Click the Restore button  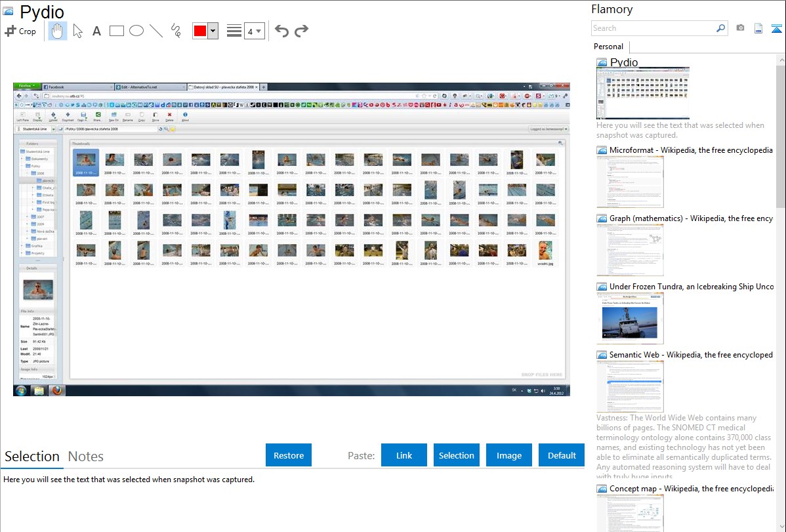(x=289, y=455)
